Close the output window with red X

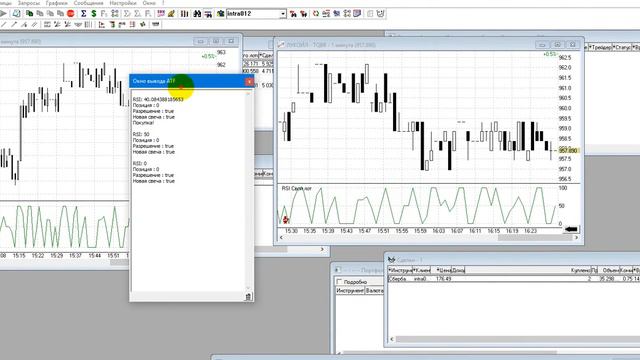point(249,82)
